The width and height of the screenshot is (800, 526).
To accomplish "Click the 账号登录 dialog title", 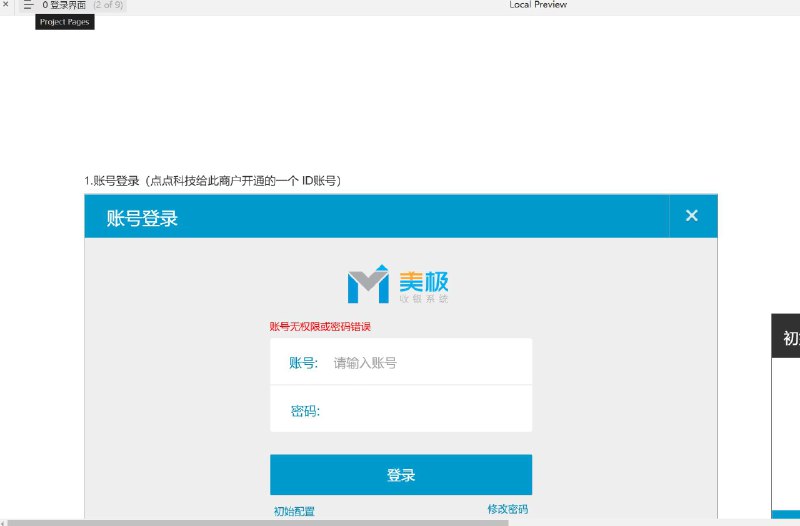I will tap(142, 218).
